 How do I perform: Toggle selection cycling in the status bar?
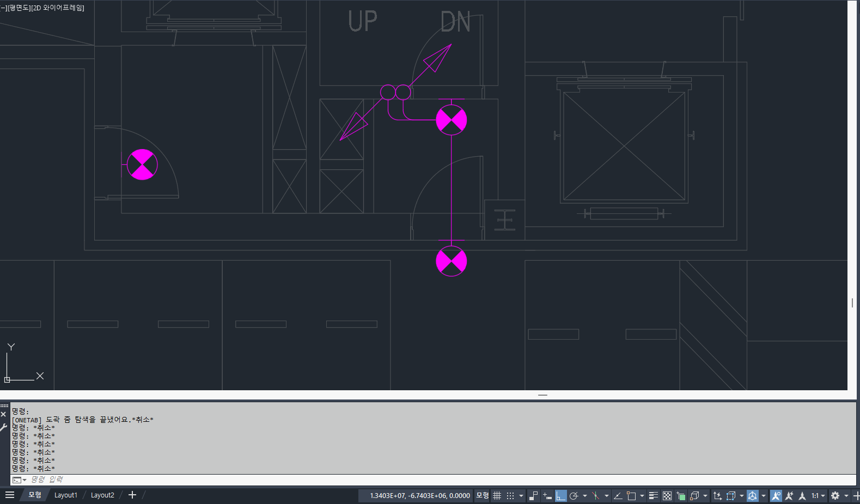tap(681, 495)
